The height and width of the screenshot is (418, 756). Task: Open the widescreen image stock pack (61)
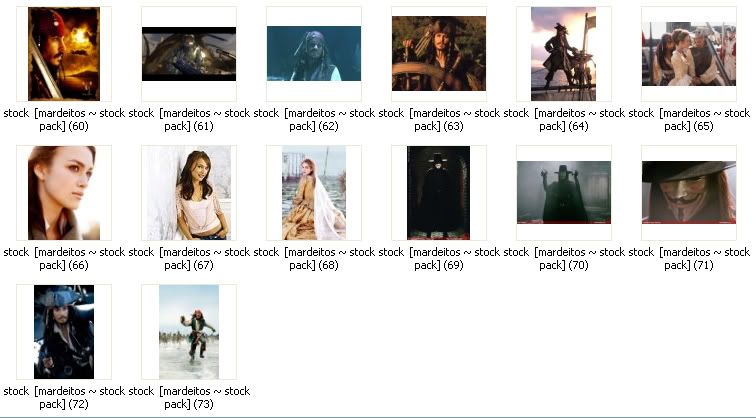coord(189,54)
